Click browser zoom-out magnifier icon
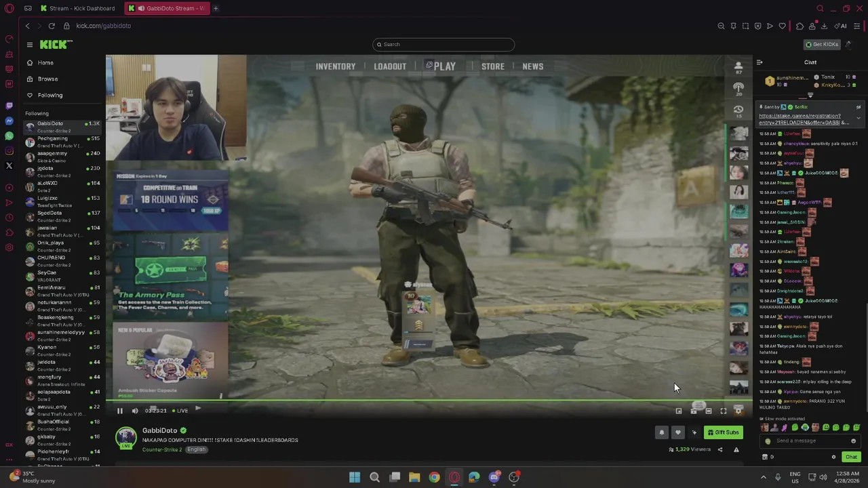The height and width of the screenshot is (488, 868). 721,26
